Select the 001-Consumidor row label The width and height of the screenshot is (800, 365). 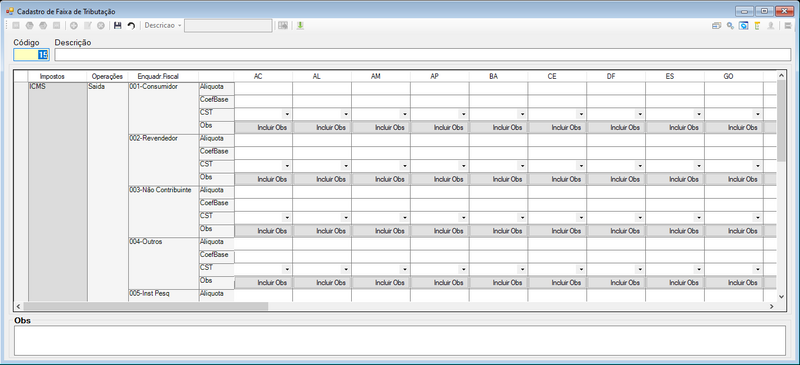click(163, 108)
